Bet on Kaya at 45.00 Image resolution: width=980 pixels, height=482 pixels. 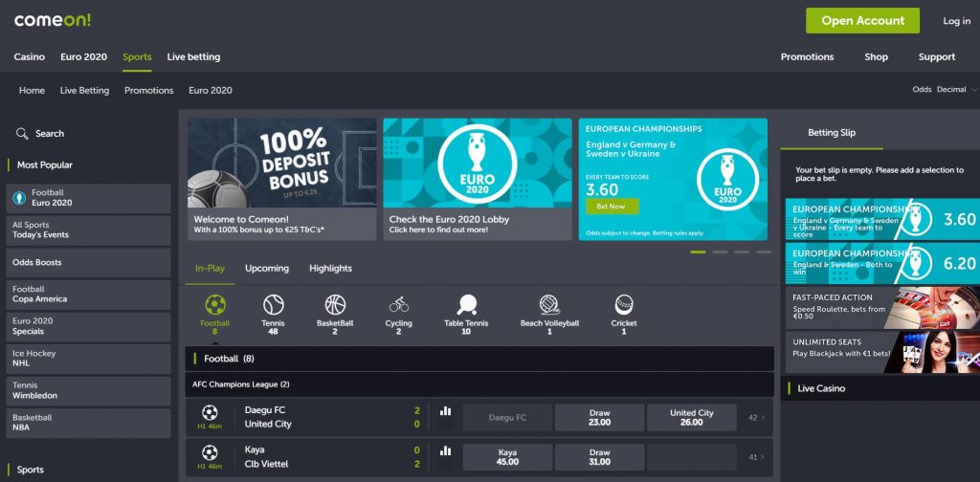pyautogui.click(x=507, y=457)
